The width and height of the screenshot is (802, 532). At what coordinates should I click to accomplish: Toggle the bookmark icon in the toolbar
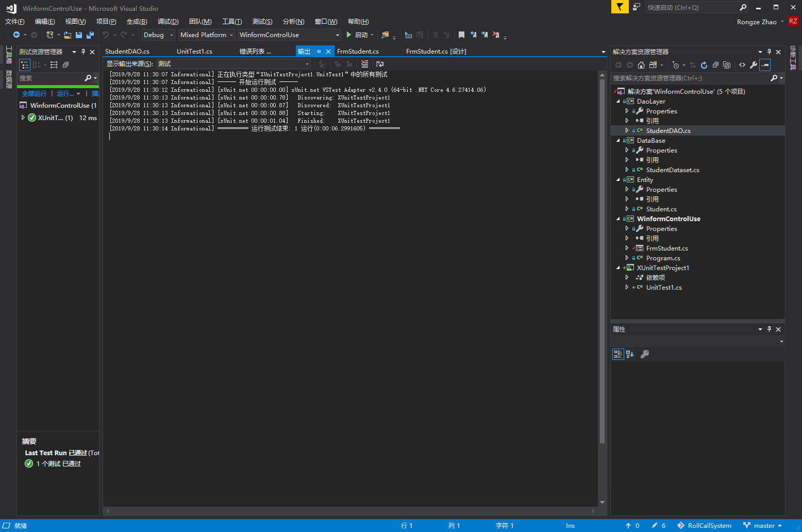tap(461, 35)
